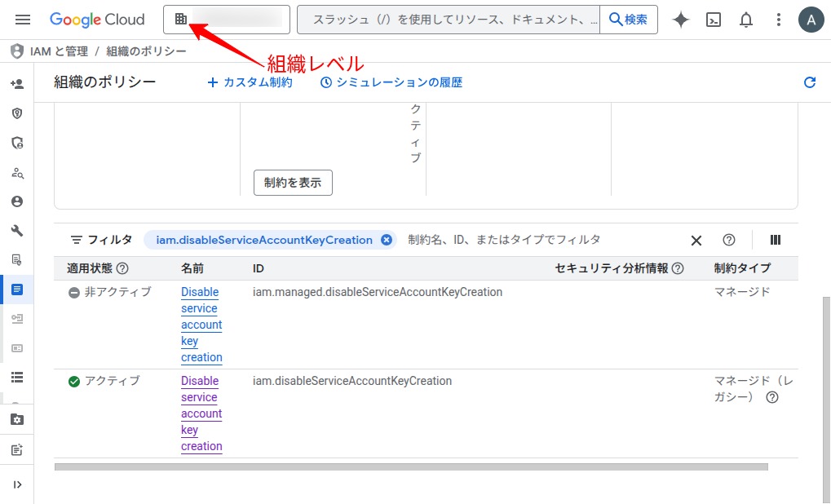
Task: Remove the iam.disableServiceAccountKeyCreation filter chip
Action: tap(387, 240)
